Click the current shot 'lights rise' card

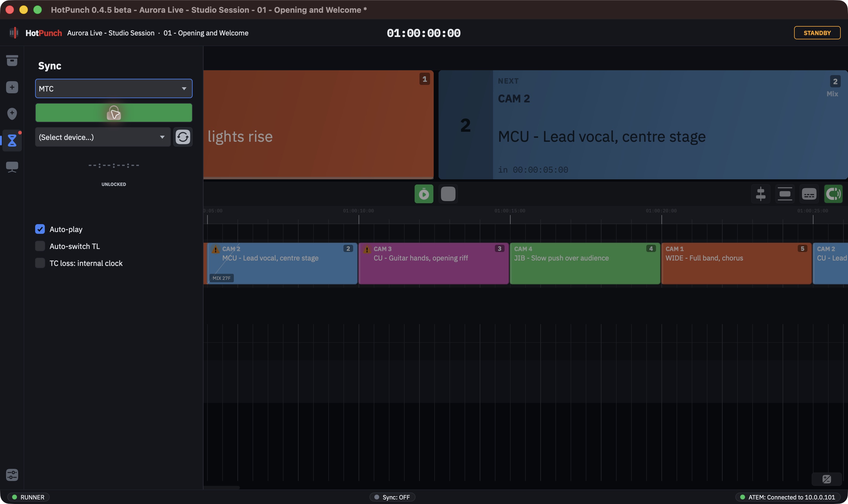click(x=319, y=125)
